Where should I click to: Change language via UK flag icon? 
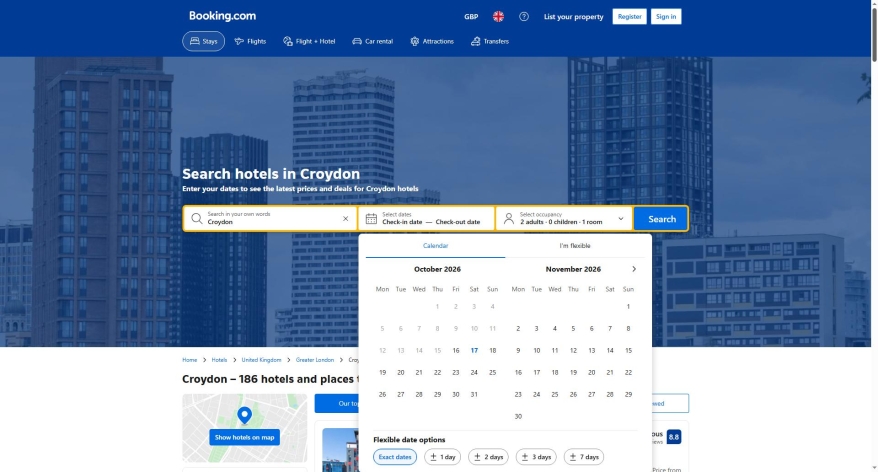pyautogui.click(x=498, y=17)
